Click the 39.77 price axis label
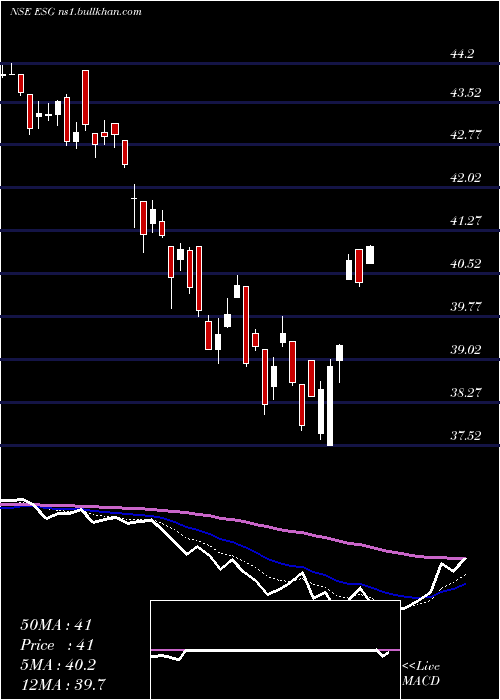Screen dimensions: 500x700 pyautogui.click(x=466, y=307)
